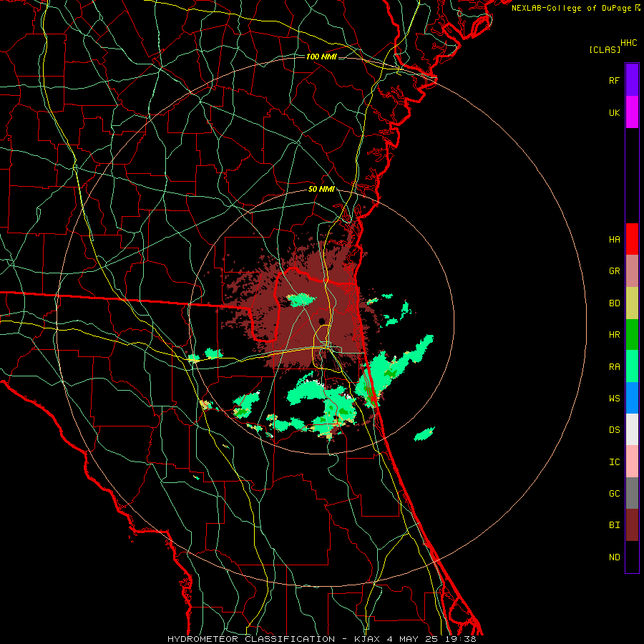Image resolution: width=644 pixels, height=644 pixels.
Task: Click the UK legend label
Action: (x=614, y=112)
